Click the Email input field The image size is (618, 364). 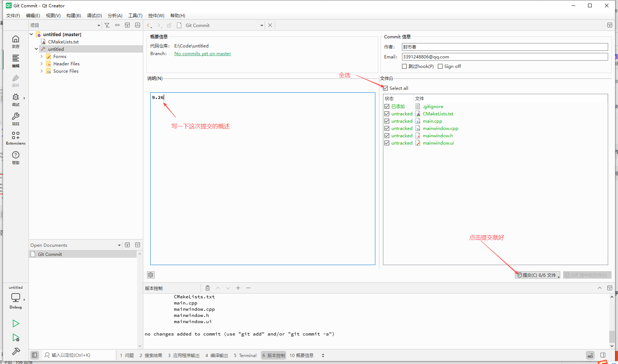pyautogui.click(x=505, y=57)
